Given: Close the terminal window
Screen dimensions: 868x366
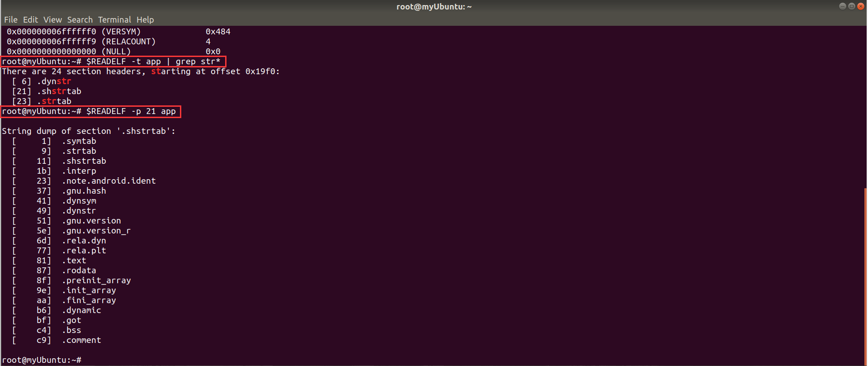Looking at the screenshot, I should (860, 6).
